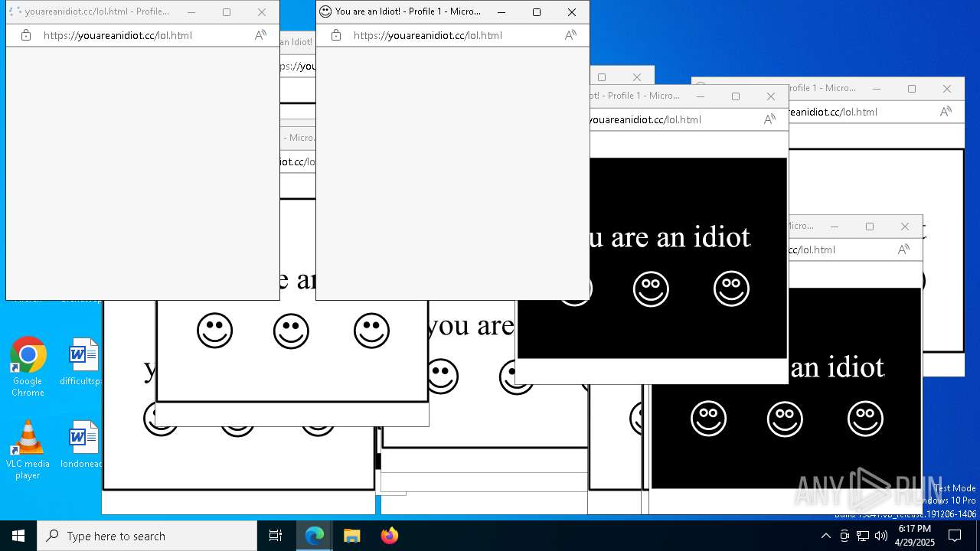Select the 'londonead' Word document icon
The height and width of the screenshot is (551, 980).
[82, 445]
